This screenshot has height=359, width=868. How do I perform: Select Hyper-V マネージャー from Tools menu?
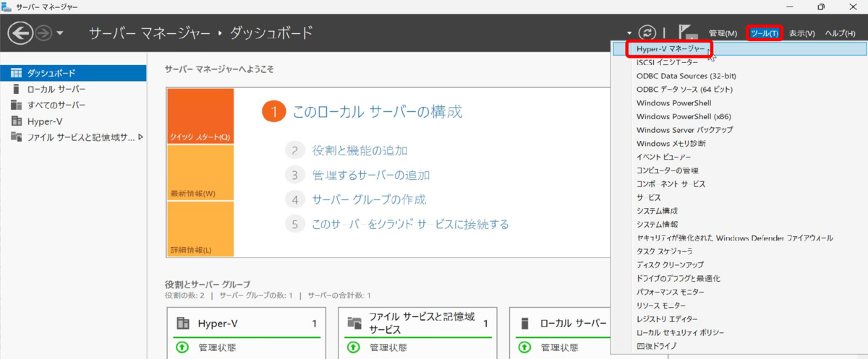pyautogui.click(x=739, y=48)
